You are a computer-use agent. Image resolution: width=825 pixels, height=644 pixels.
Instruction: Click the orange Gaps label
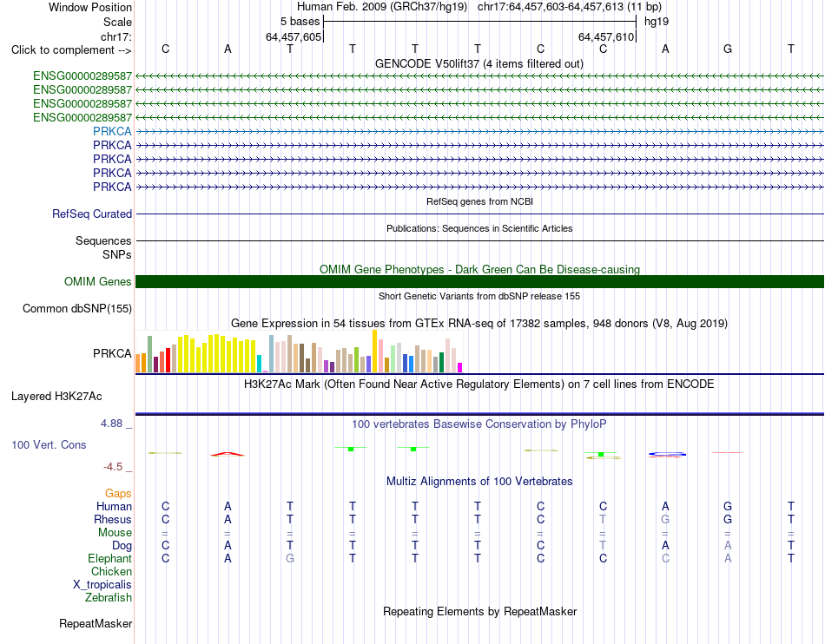118,493
